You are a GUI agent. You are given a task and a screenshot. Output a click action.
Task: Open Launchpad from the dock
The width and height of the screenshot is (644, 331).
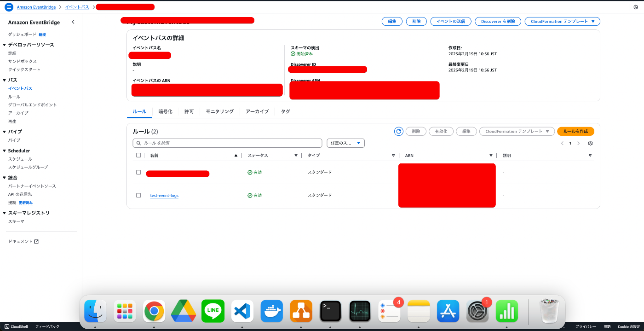click(125, 311)
